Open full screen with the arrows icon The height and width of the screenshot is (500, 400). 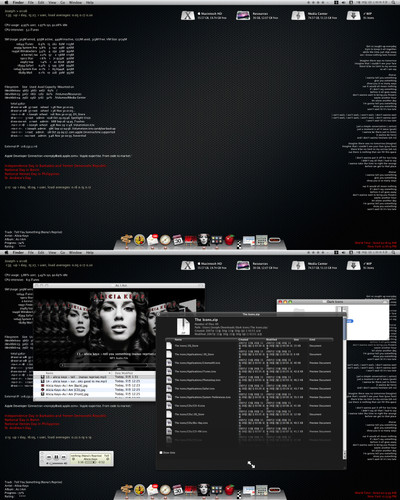point(251,464)
